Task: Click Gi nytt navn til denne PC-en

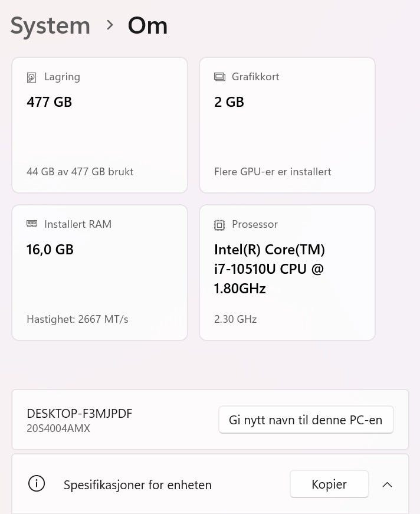Action: 306,420
